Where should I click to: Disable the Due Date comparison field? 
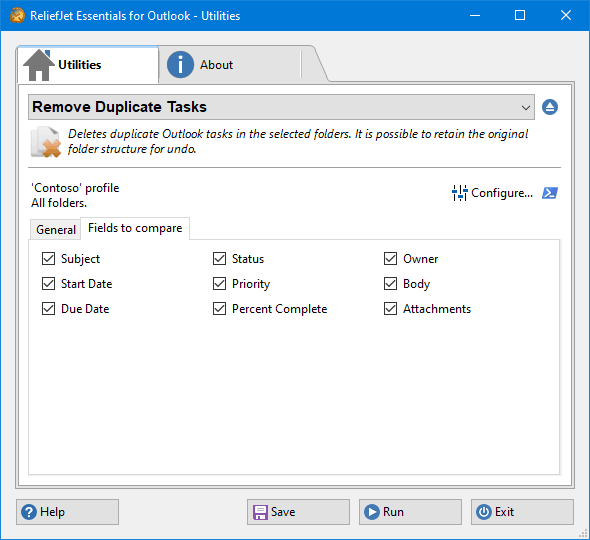click(x=49, y=309)
